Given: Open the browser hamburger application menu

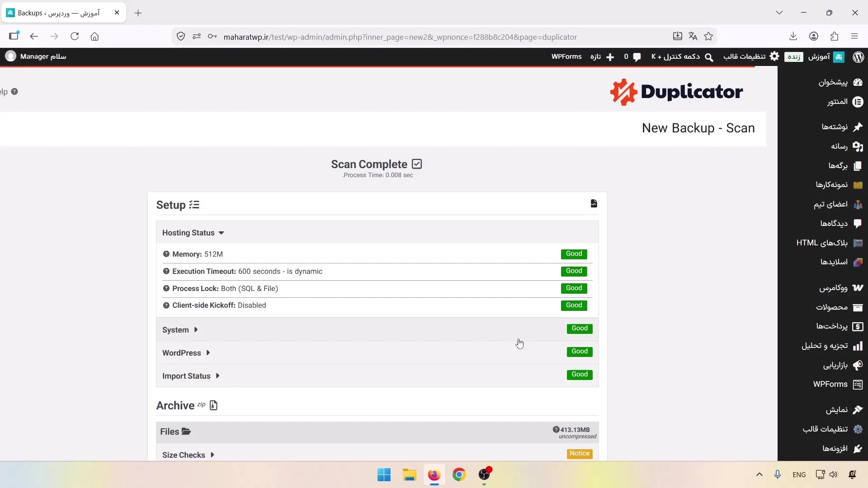Looking at the screenshot, I should [854, 37].
